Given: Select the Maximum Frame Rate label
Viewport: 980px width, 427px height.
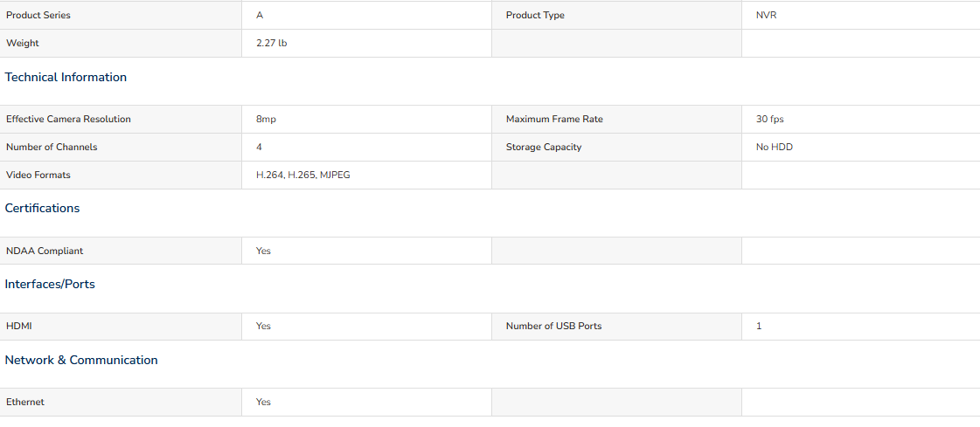Looking at the screenshot, I should (554, 119).
